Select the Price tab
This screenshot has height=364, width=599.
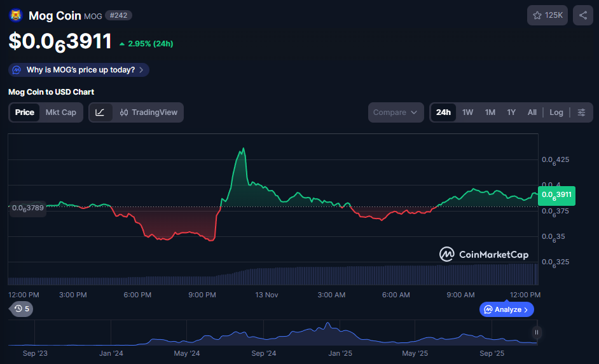(24, 112)
